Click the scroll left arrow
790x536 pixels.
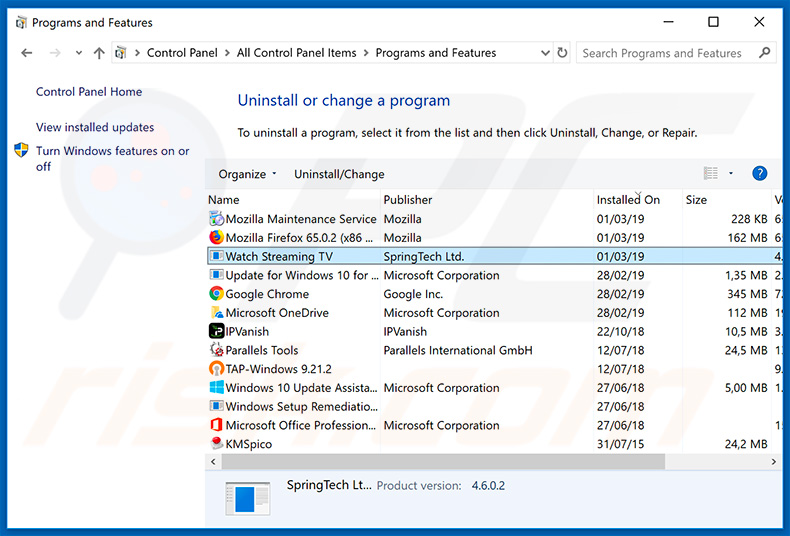pos(213,461)
